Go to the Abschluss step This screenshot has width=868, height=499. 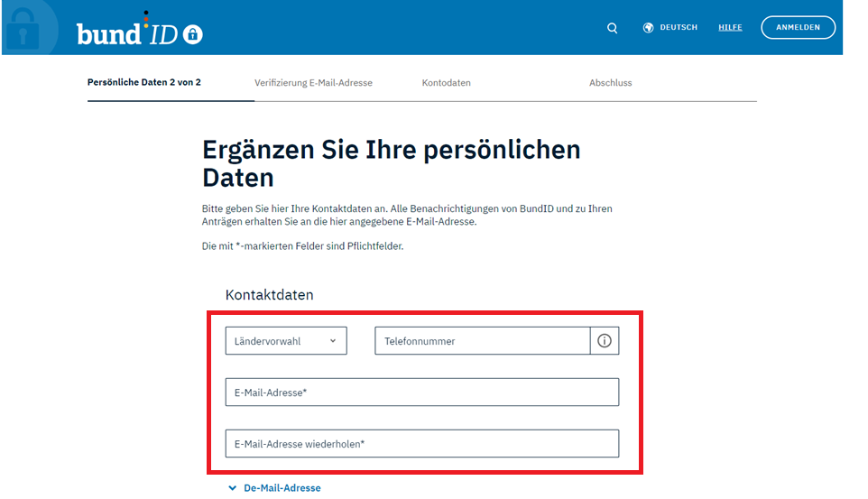tap(611, 82)
